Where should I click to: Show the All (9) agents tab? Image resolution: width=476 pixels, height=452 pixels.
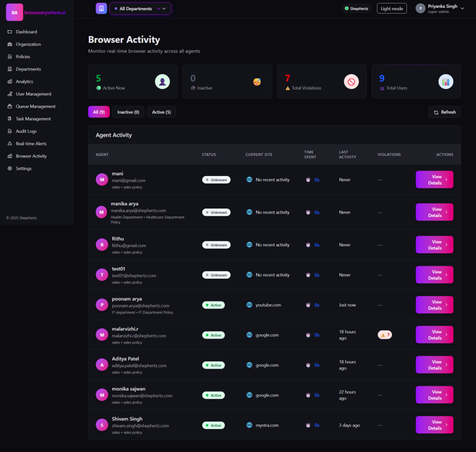[99, 112]
